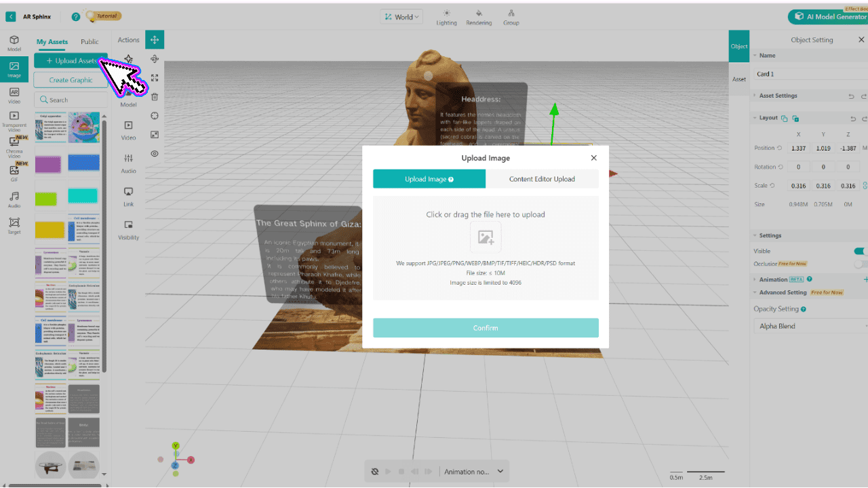
Task: Open the Lighting settings at the top
Action: click(x=446, y=16)
